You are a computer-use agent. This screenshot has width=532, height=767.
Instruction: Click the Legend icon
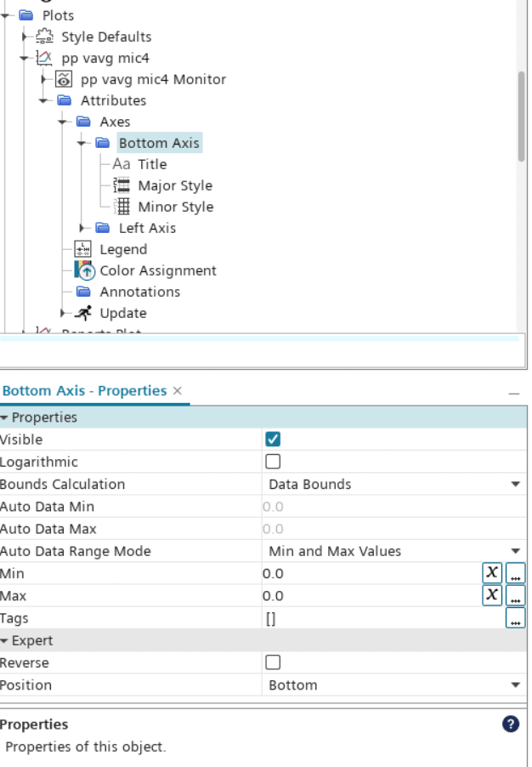(82, 249)
